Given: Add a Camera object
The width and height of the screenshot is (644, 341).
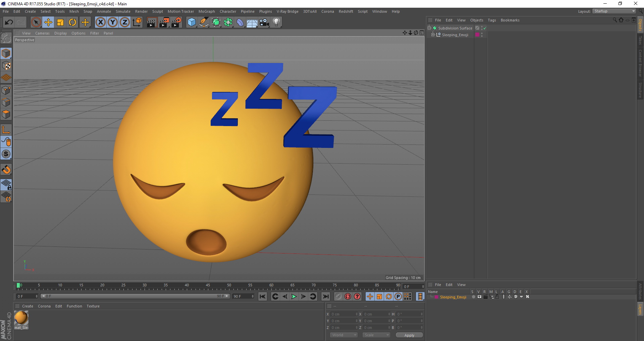Looking at the screenshot, I should (x=264, y=22).
